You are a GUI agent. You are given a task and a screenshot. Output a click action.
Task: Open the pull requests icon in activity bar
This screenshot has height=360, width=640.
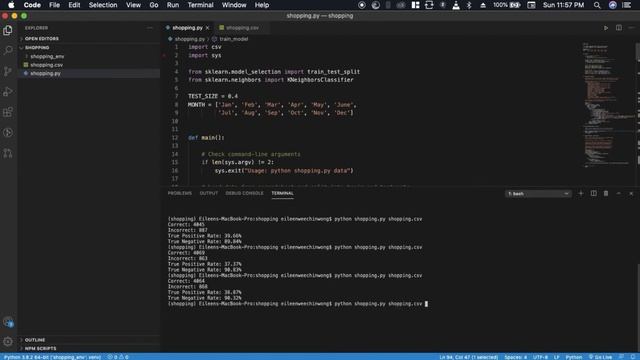click(x=8, y=153)
